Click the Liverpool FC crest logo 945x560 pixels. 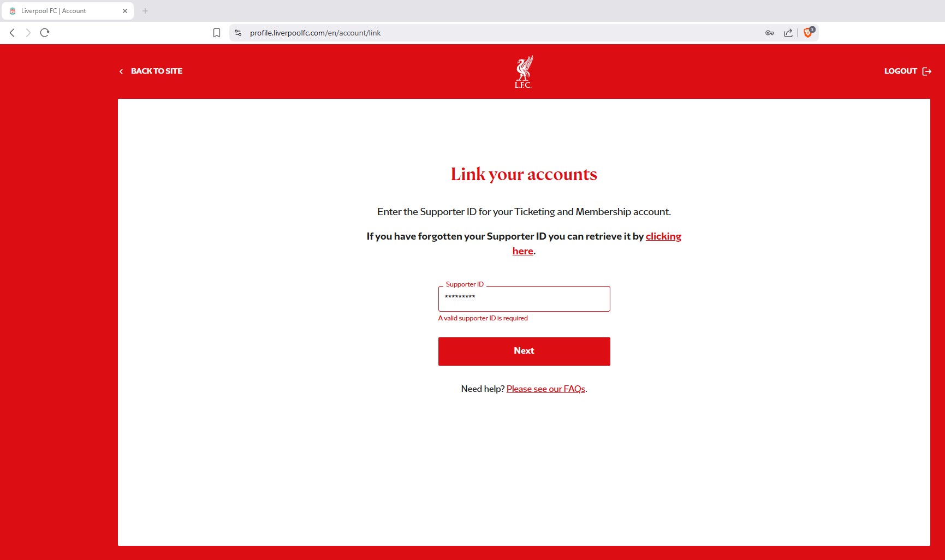524,72
